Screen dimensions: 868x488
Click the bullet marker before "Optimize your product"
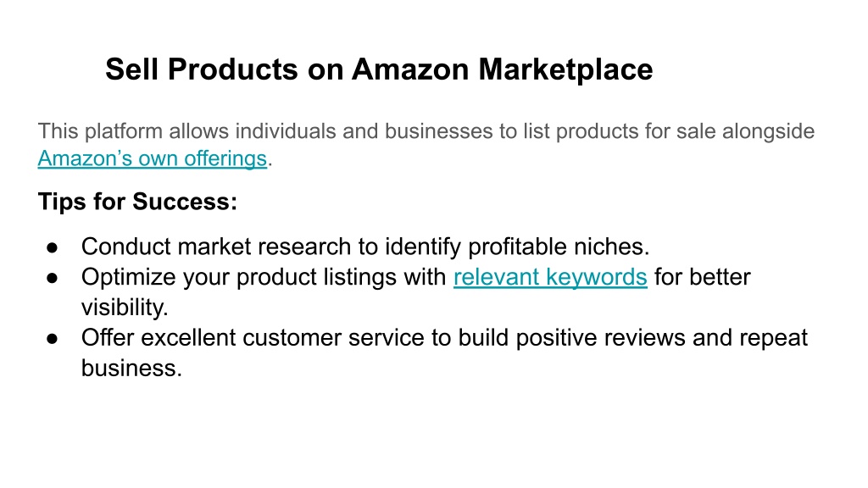(x=52, y=278)
